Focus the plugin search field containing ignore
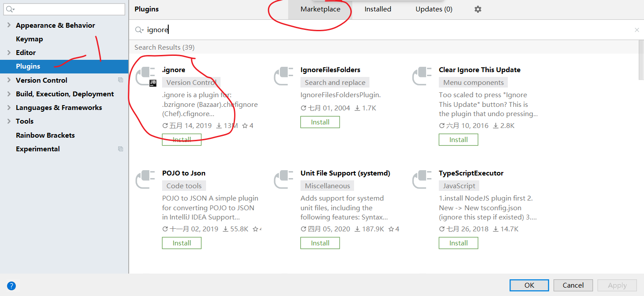This screenshot has height=296, width=644. coord(387,30)
